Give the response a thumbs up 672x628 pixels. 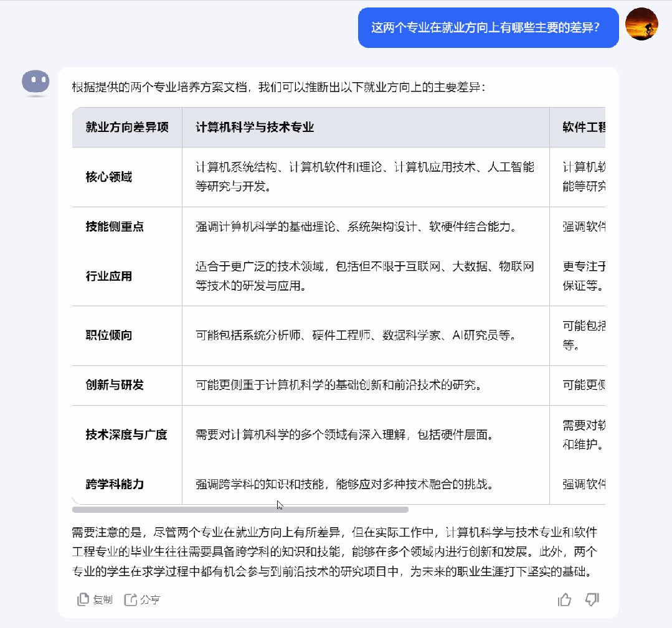(x=564, y=599)
